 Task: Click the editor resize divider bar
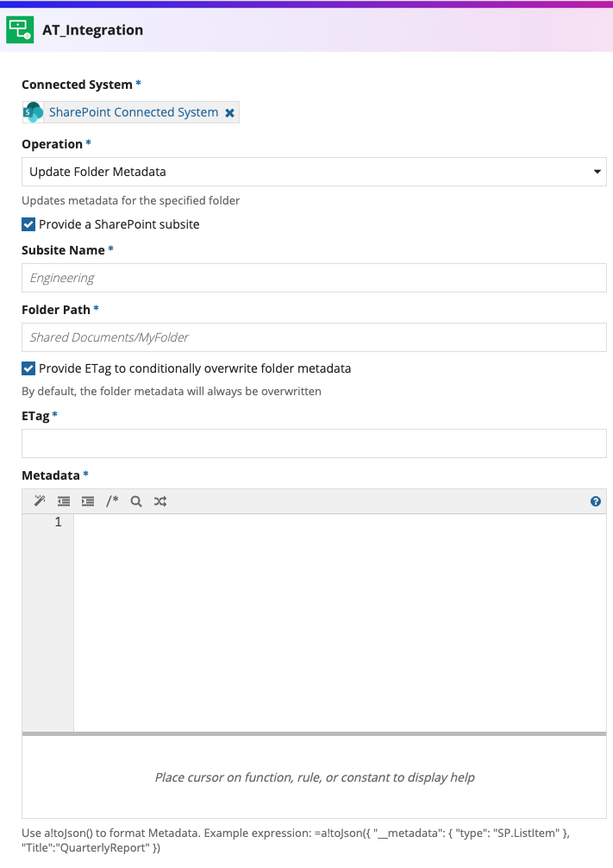coord(314,734)
